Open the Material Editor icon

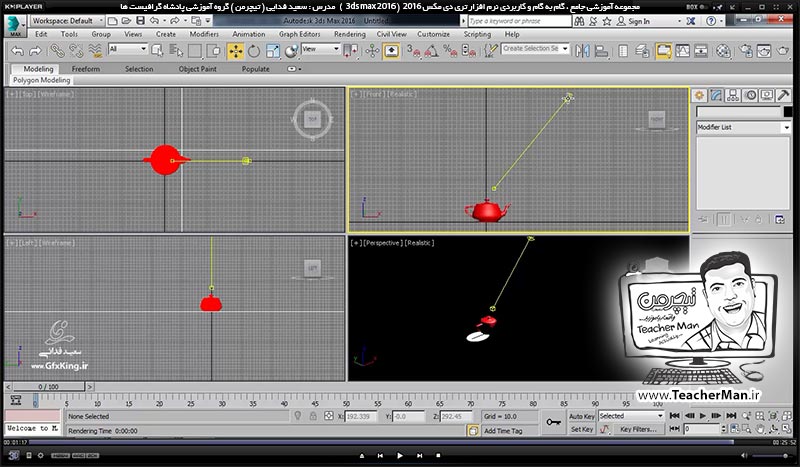point(723,51)
